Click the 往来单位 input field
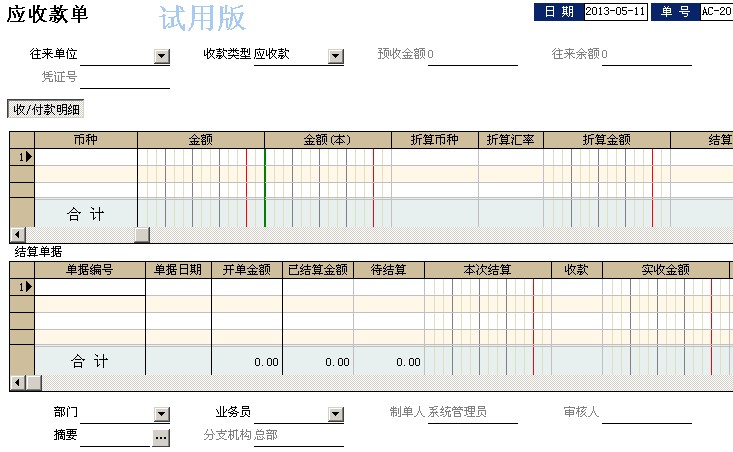 click(117, 56)
